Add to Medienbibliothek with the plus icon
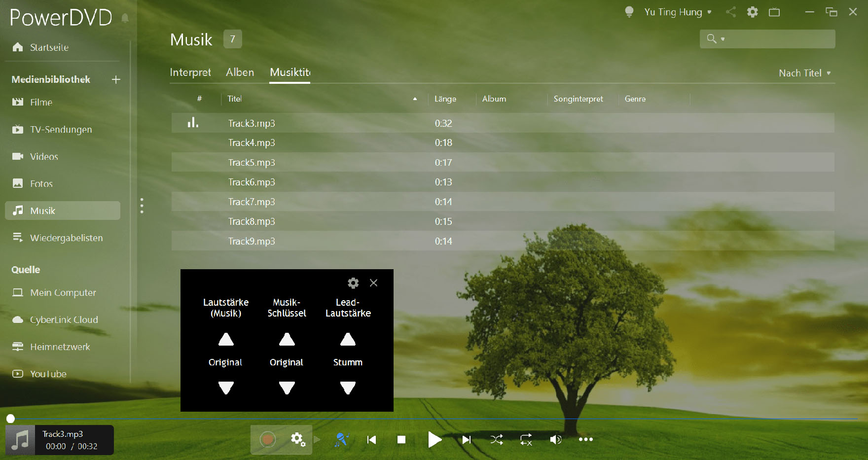This screenshot has width=868, height=460. coord(116,80)
